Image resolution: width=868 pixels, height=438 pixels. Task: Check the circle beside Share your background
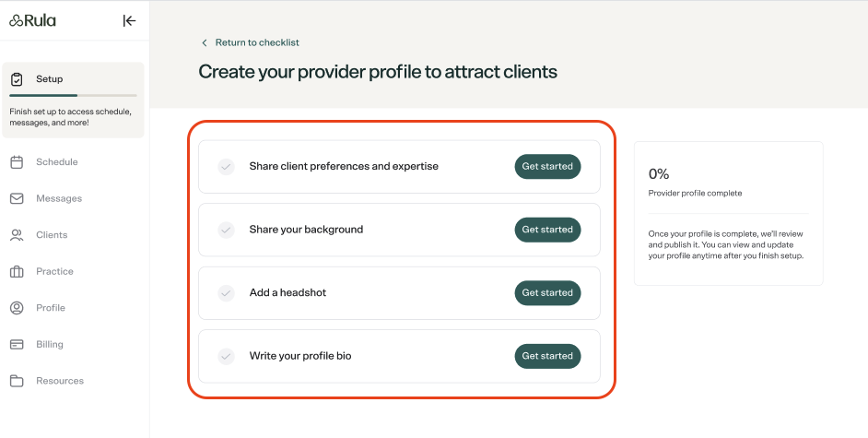226,230
